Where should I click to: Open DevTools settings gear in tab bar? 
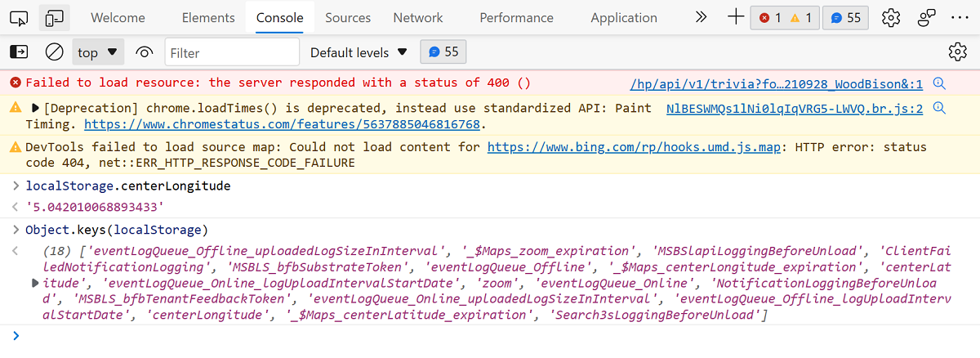coord(891,17)
